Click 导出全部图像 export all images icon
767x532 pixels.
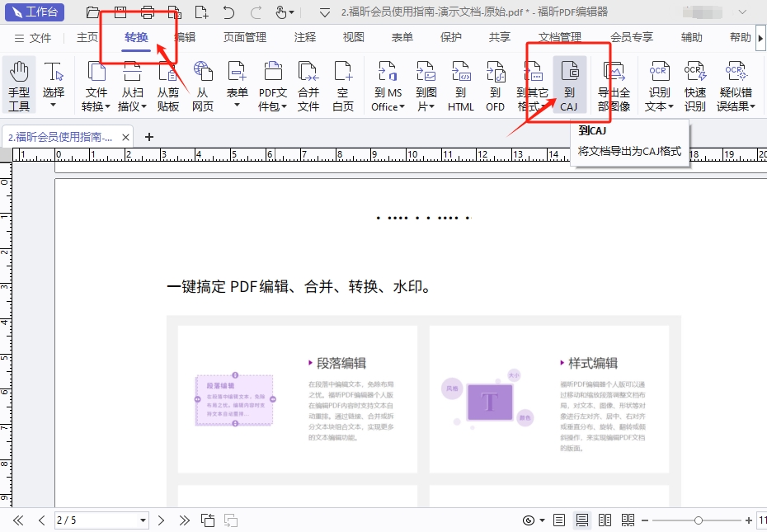(x=614, y=85)
